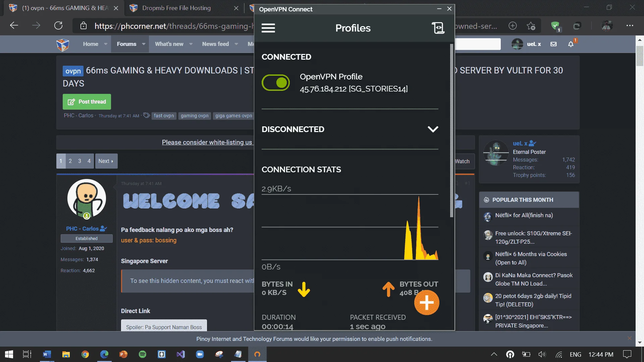Open the PHC - Carlos profile avatar
Image resolution: width=644 pixels, height=362 pixels.
87,198
